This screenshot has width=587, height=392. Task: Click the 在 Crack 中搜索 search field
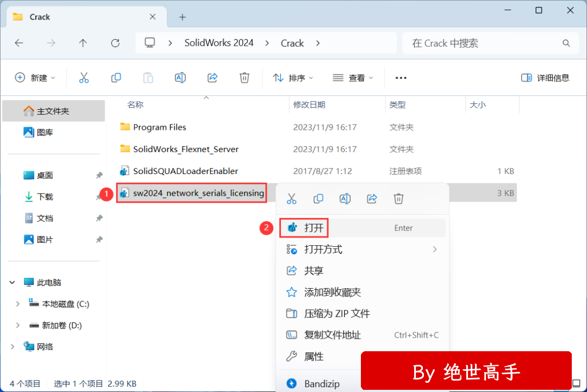(x=490, y=43)
